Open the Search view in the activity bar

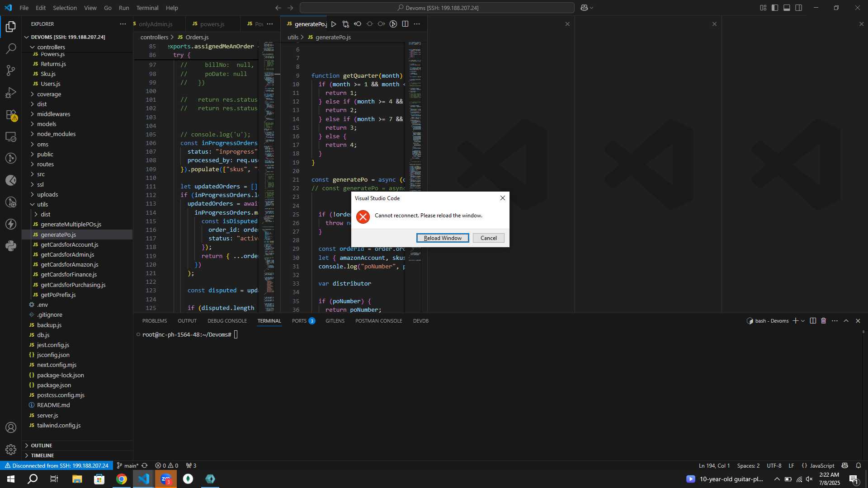(x=11, y=48)
